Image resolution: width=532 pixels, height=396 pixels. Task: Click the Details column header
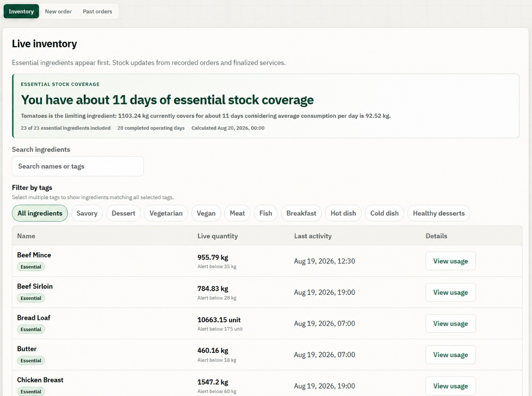pos(436,236)
